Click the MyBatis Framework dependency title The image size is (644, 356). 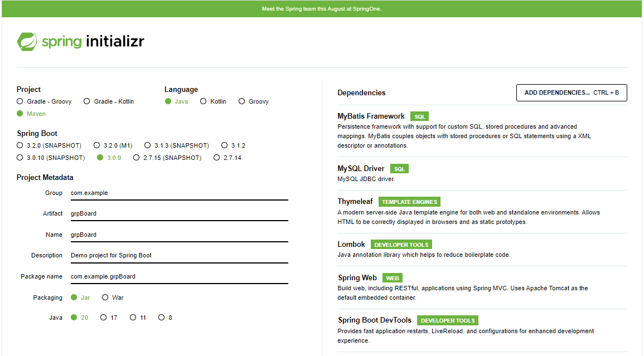click(371, 116)
